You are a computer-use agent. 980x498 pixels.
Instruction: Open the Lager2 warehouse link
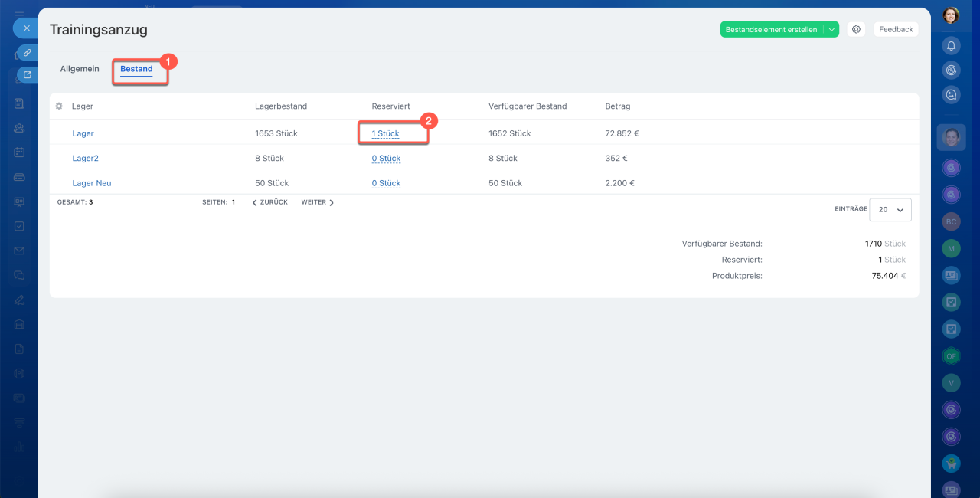coord(85,159)
